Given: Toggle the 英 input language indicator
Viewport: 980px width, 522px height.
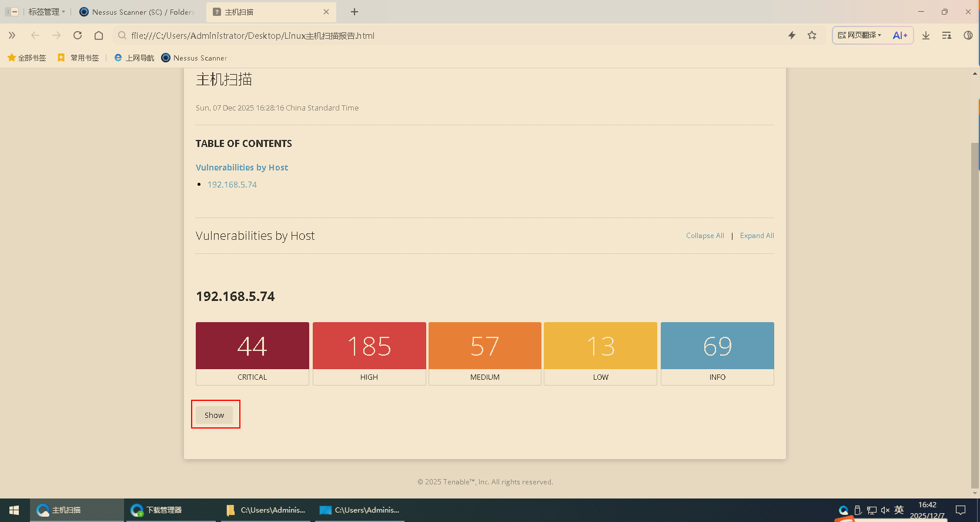Looking at the screenshot, I should coord(899,510).
